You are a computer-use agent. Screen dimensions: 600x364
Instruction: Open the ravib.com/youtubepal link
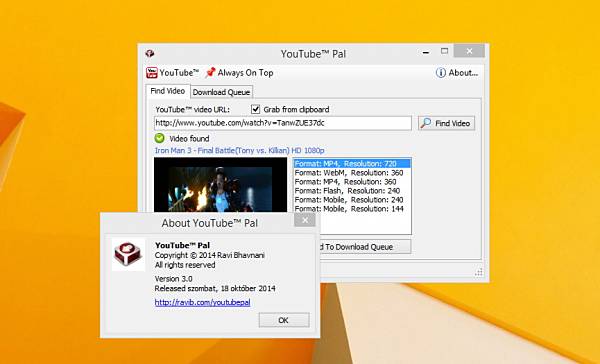202,302
